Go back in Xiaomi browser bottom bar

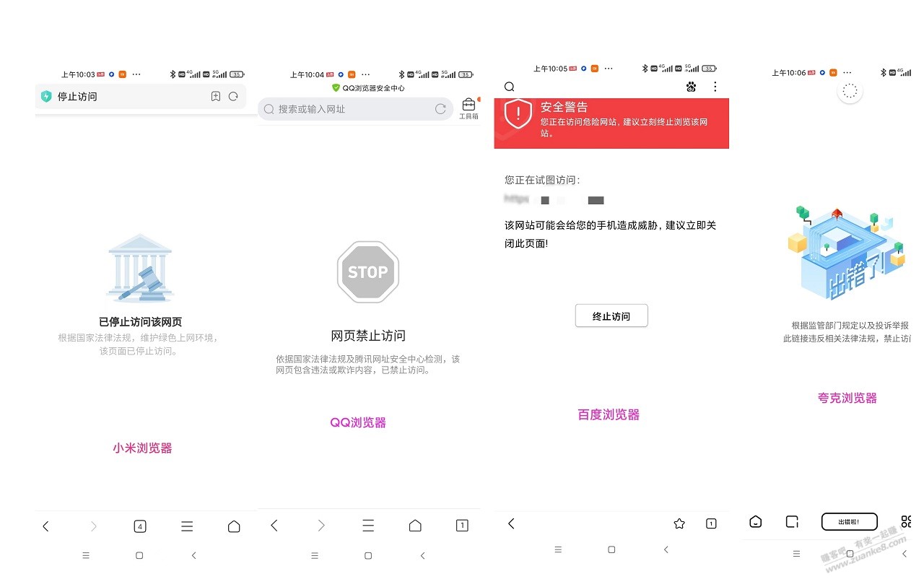(x=45, y=527)
